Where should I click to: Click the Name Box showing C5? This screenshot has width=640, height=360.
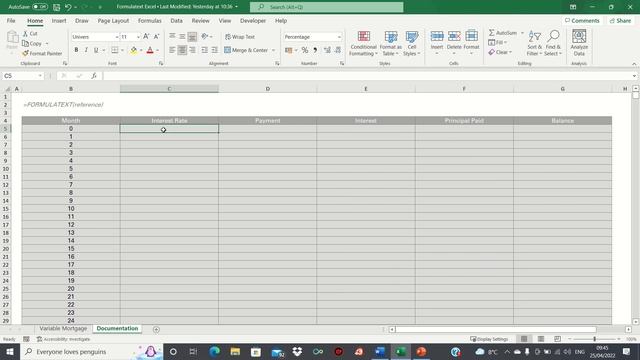pyautogui.click(x=22, y=76)
